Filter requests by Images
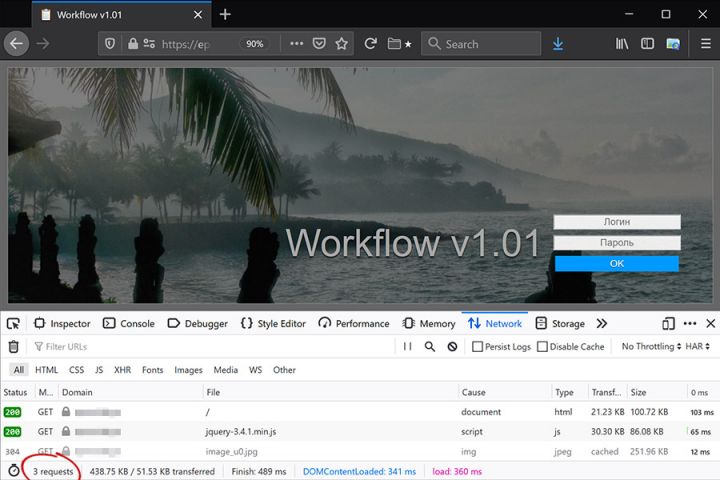Image resolution: width=720 pixels, height=480 pixels. click(188, 370)
